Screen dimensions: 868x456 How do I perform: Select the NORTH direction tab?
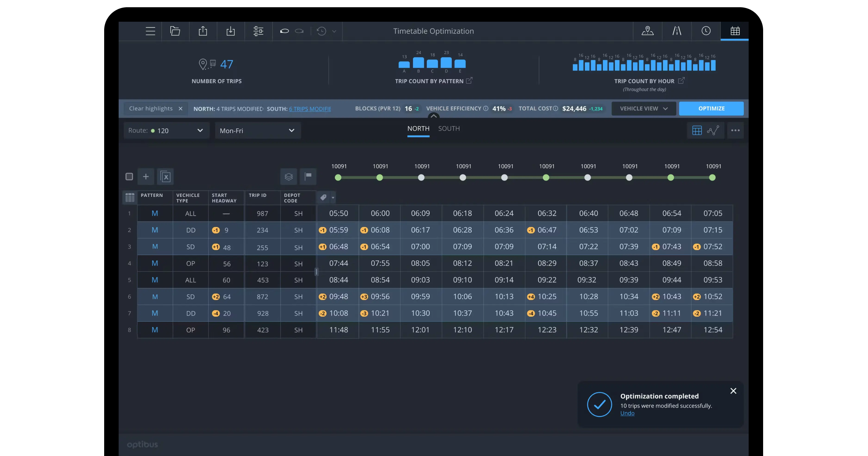point(418,128)
